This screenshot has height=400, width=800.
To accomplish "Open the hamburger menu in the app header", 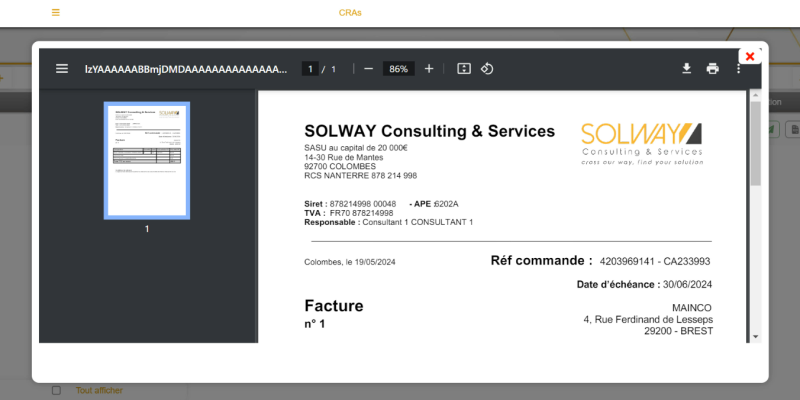I will 56,13.
